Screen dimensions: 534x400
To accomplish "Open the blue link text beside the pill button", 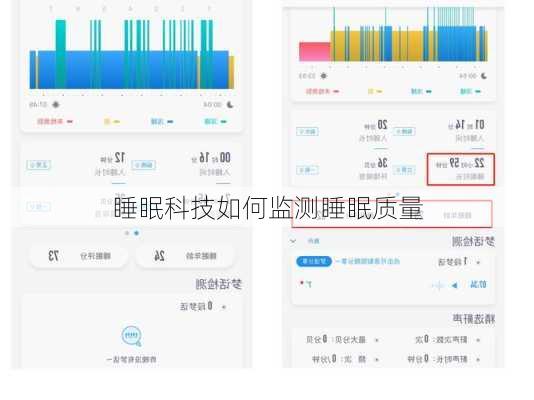I will click(368, 261).
